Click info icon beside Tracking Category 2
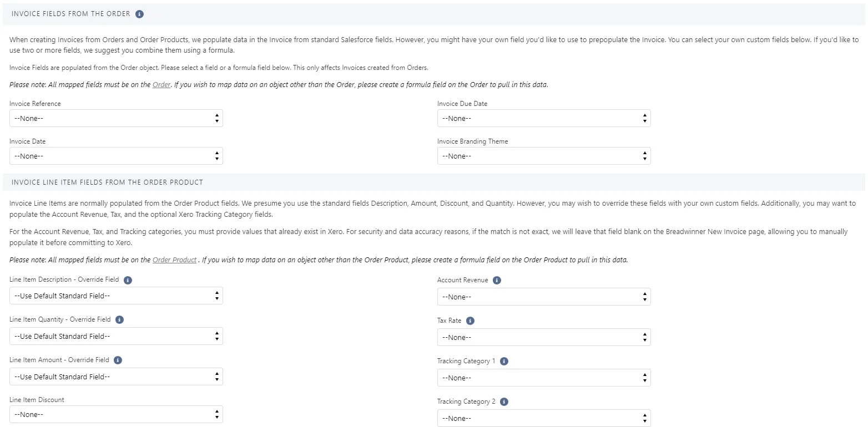This screenshot has width=868, height=427. [504, 402]
